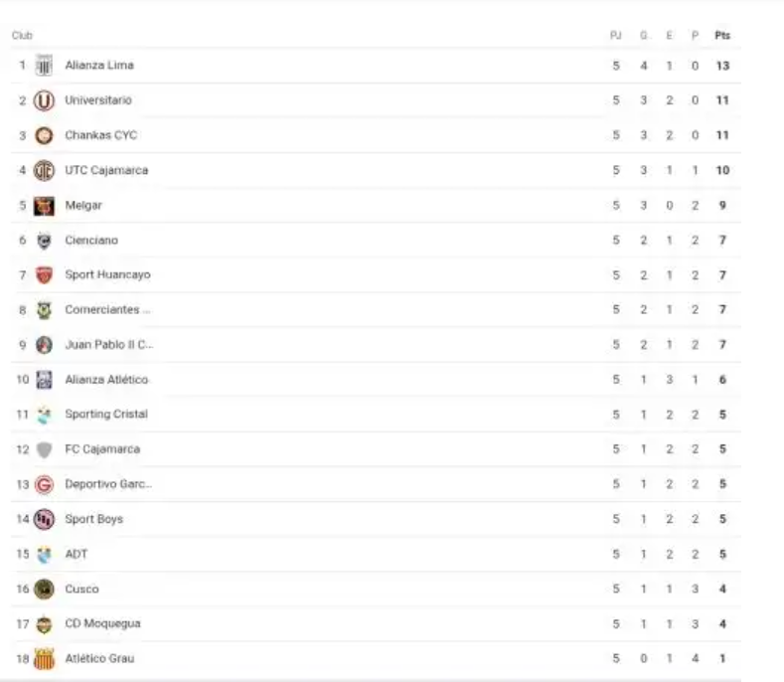This screenshot has width=784, height=682.
Task: Click the Alianza Lima club crest
Action: tap(44, 66)
